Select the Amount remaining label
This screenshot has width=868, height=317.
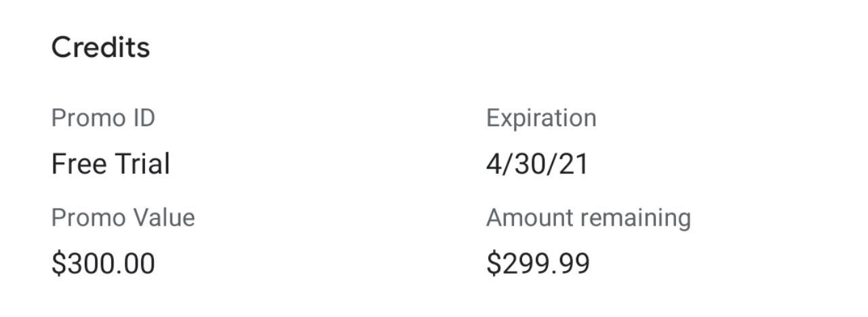tap(589, 218)
